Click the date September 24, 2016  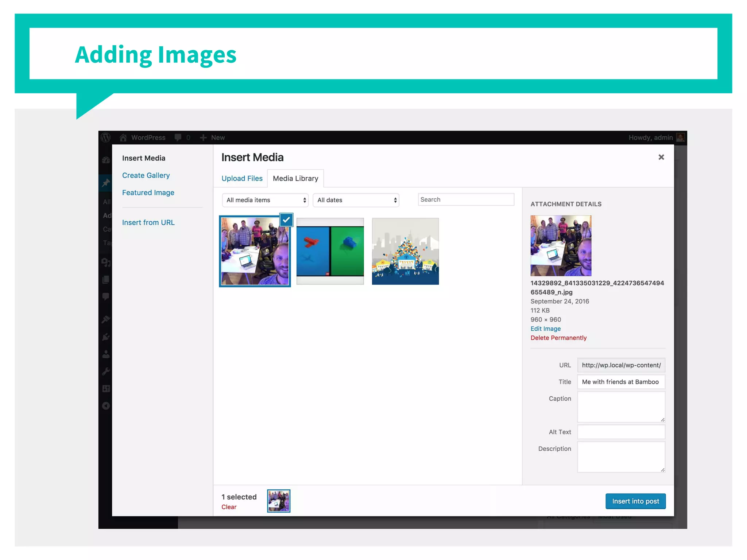click(x=560, y=301)
